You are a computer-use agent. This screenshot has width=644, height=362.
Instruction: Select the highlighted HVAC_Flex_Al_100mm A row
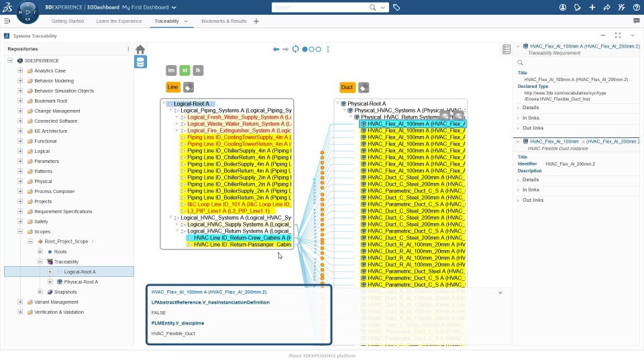[413, 123]
